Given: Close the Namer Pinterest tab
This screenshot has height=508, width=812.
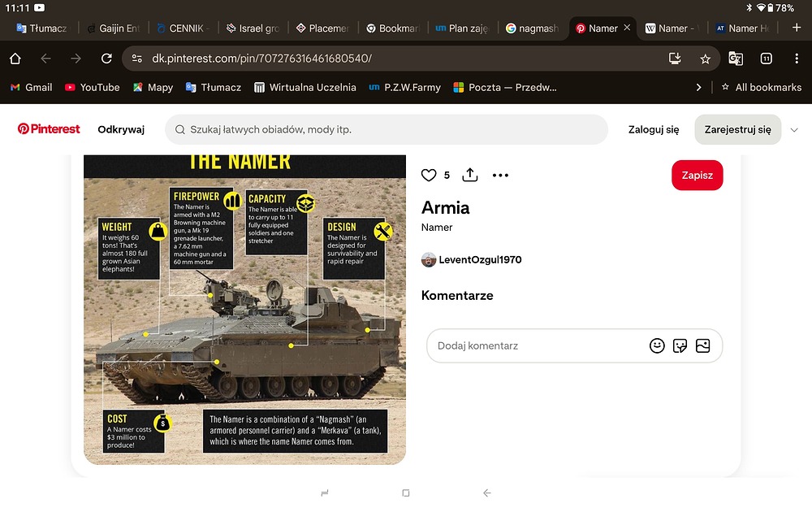Looking at the screenshot, I should coord(627,28).
